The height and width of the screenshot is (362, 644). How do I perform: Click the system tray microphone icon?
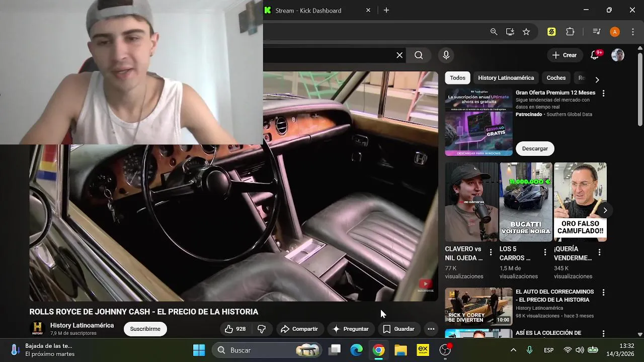pyautogui.click(x=529, y=350)
